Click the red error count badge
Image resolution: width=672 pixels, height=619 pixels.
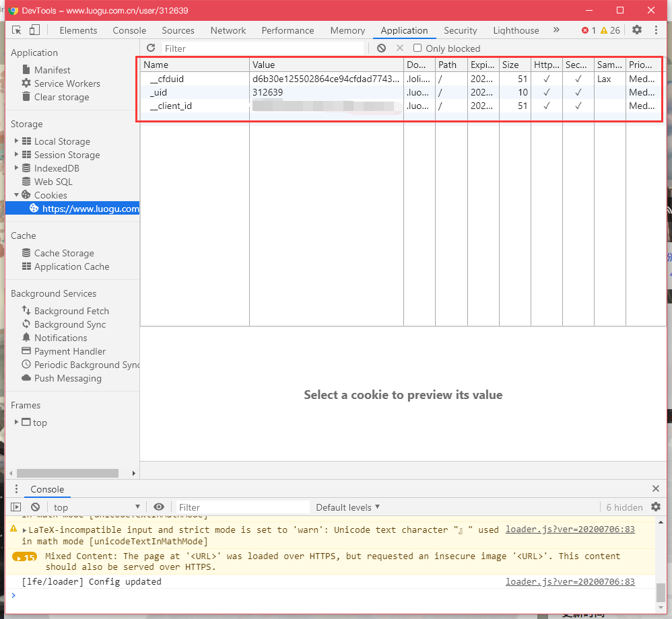(589, 30)
